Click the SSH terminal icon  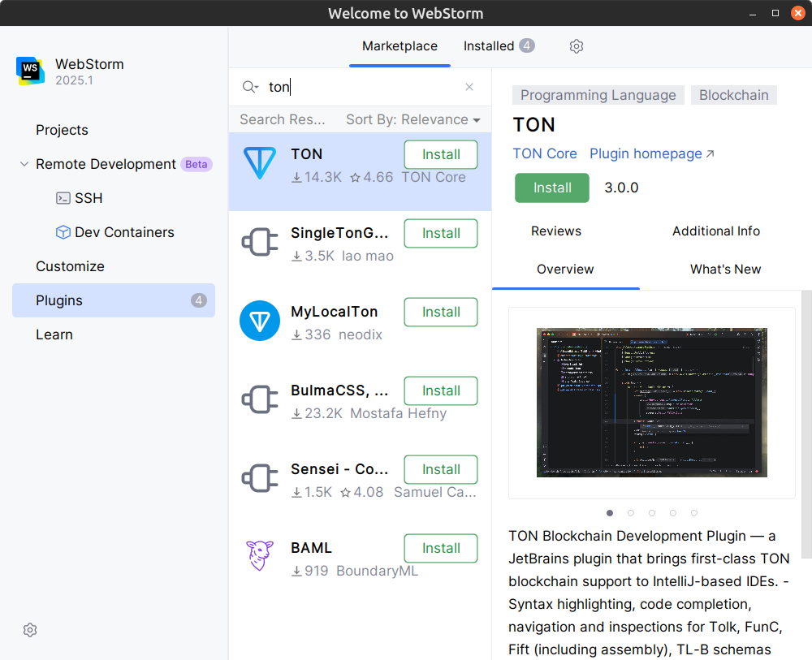tap(63, 198)
